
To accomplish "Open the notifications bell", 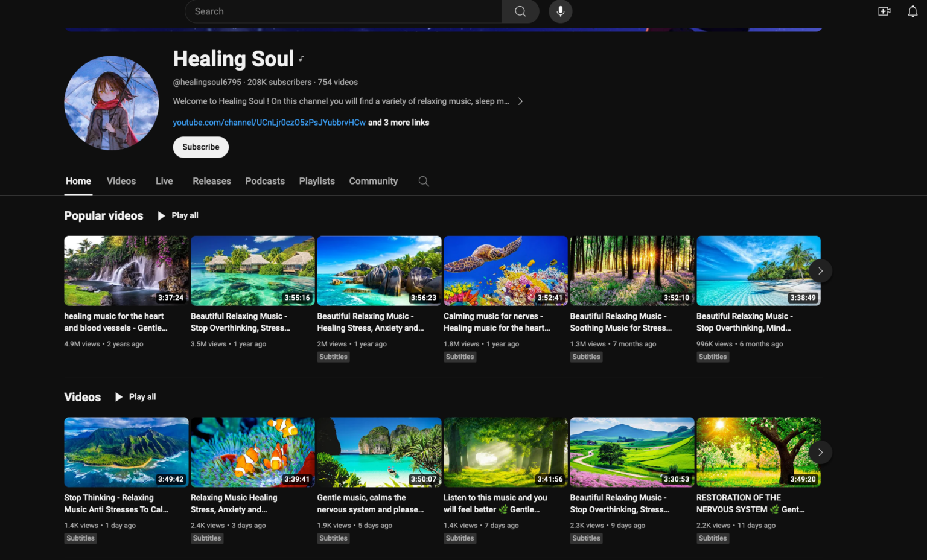I will (x=913, y=11).
